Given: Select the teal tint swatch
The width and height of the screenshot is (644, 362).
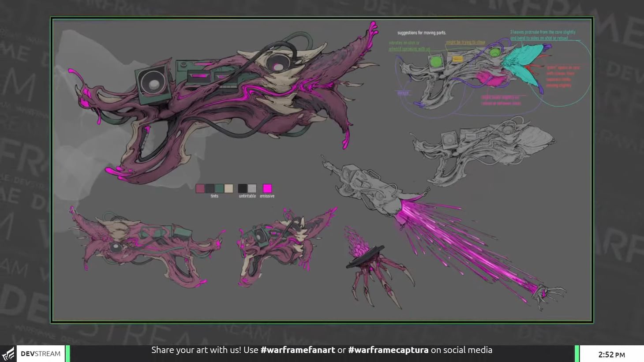Looking at the screenshot, I should pyautogui.click(x=219, y=189).
